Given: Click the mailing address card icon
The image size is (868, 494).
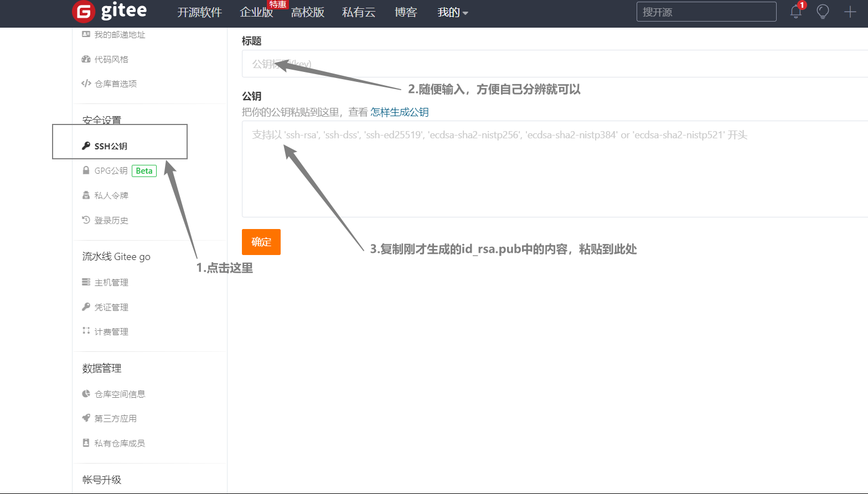Looking at the screenshot, I should pyautogui.click(x=86, y=34).
